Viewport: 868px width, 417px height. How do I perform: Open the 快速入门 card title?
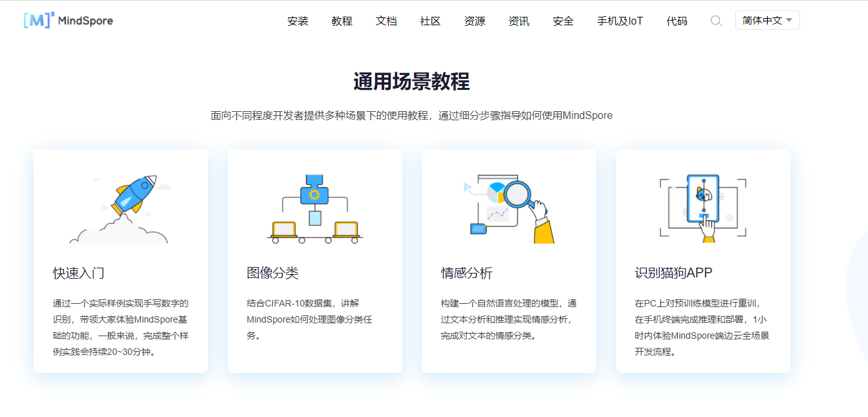79,273
